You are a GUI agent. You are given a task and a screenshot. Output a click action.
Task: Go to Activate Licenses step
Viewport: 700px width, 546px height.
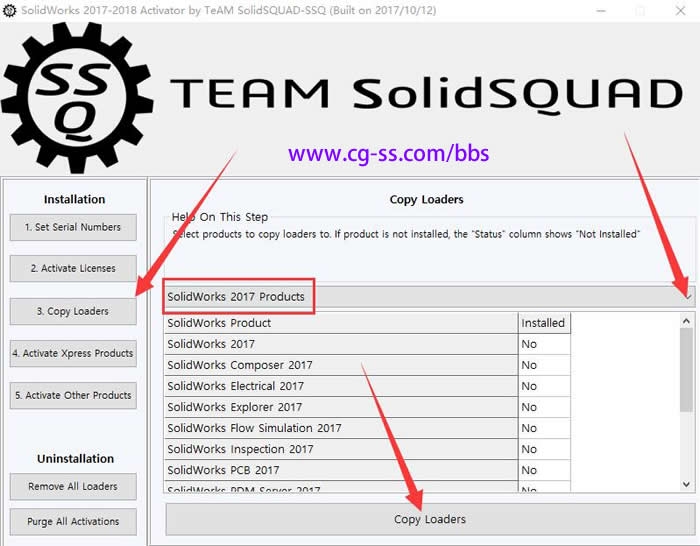tap(73, 268)
